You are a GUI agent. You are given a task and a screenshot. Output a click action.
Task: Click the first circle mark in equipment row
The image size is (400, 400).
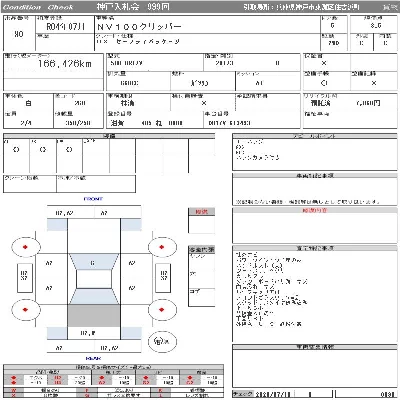(16, 150)
